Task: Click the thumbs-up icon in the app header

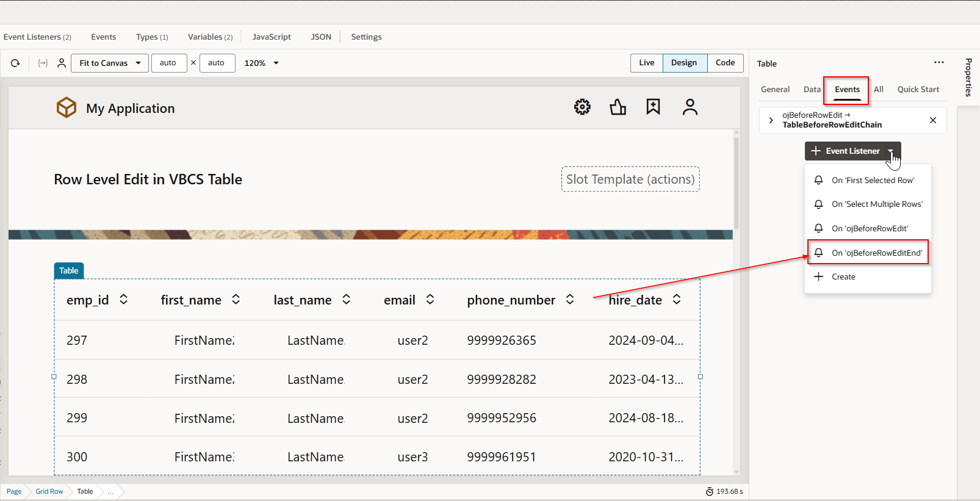Action: (618, 107)
